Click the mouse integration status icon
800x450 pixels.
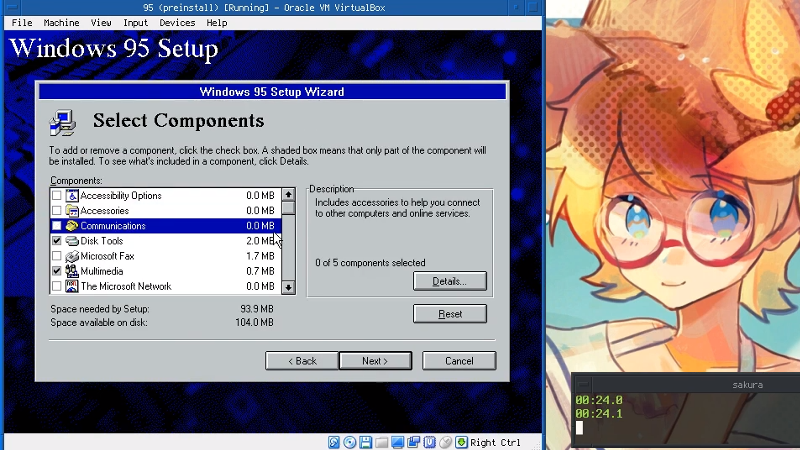pos(445,442)
